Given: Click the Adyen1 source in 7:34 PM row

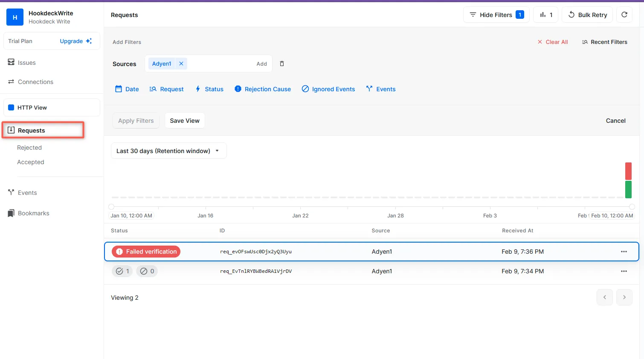Looking at the screenshot, I should point(382,271).
